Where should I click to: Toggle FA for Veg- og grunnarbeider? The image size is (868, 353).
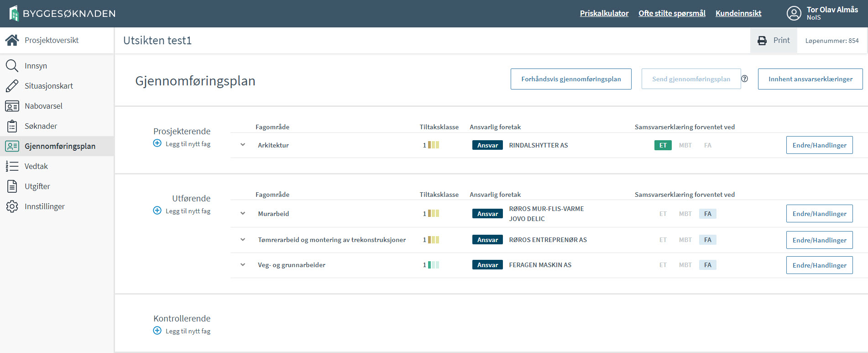click(707, 265)
